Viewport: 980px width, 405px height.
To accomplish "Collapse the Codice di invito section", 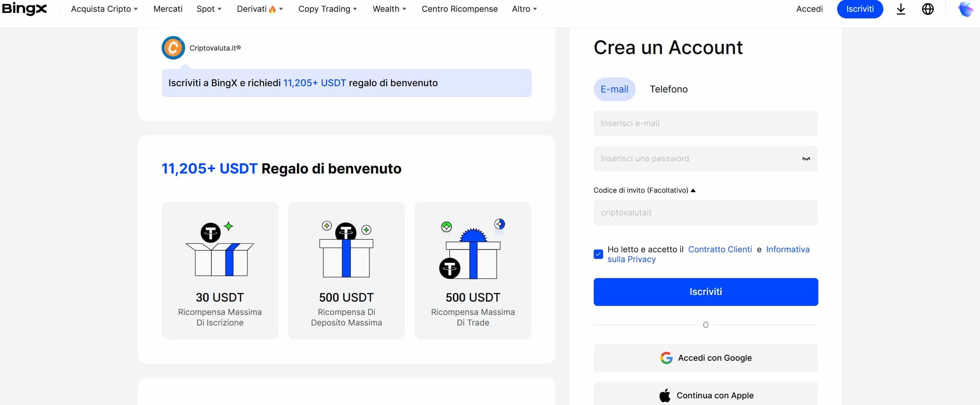I will click(693, 190).
